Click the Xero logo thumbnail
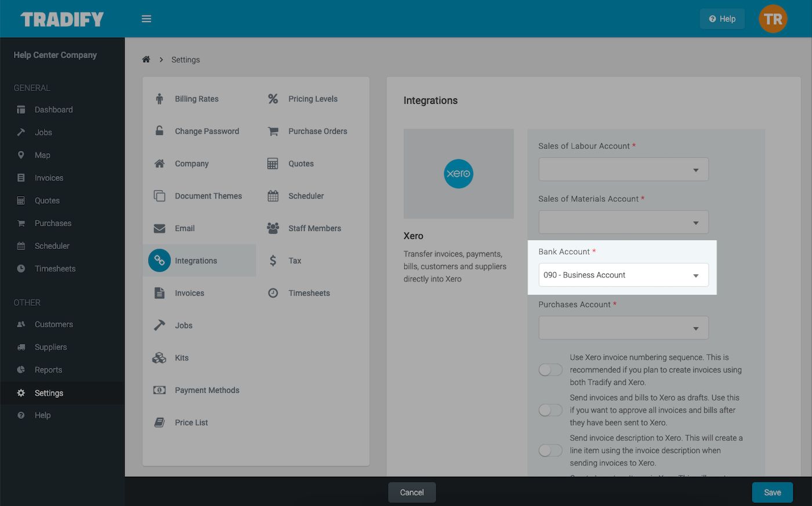 pyautogui.click(x=459, y=174)
